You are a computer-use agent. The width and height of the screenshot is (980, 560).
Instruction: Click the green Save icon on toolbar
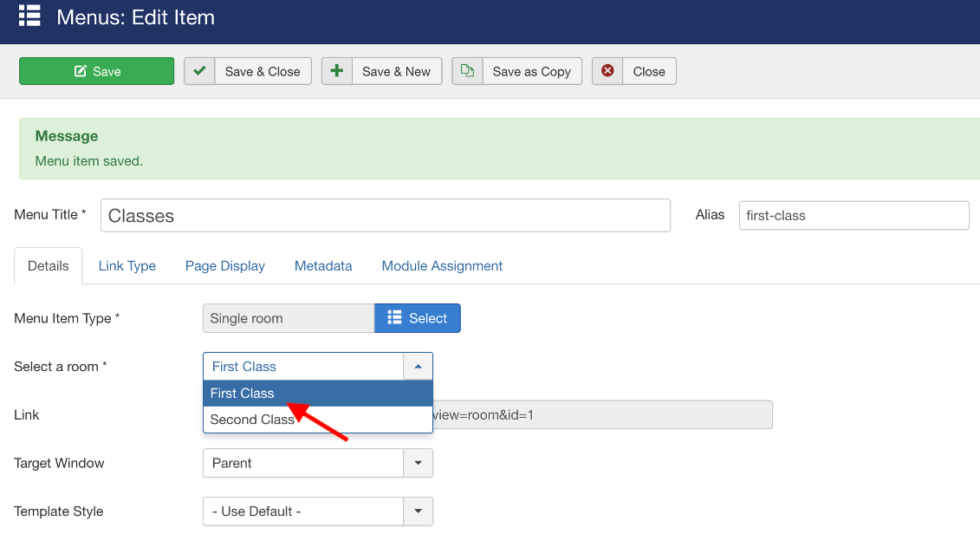(79, 71)
